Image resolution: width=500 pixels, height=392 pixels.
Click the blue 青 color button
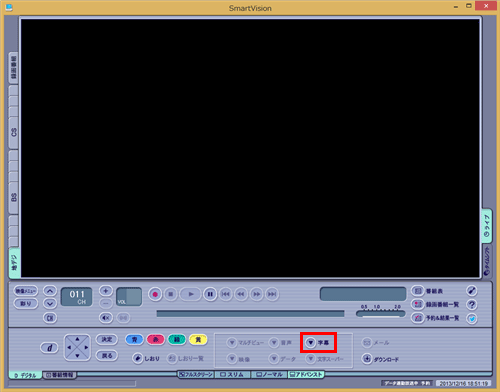pos(134,340)
